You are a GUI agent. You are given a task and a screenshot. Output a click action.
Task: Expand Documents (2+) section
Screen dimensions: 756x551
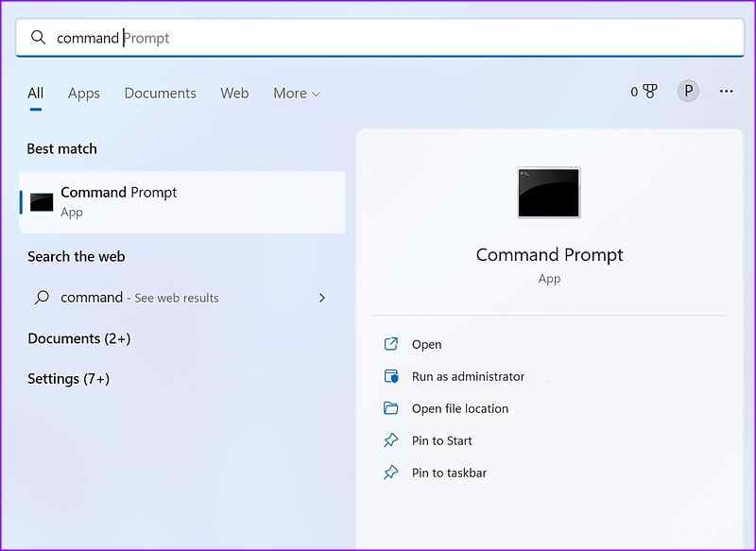point(79,338)
